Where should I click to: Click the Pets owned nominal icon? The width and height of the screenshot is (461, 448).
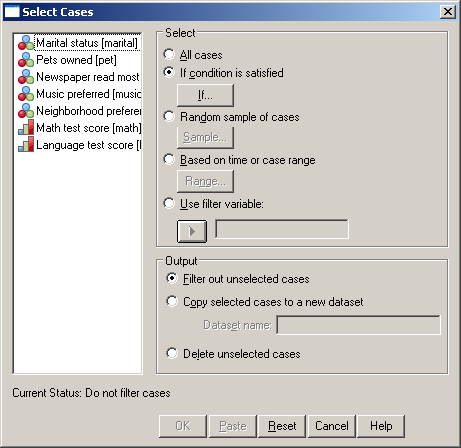click(x=26, y=60)
